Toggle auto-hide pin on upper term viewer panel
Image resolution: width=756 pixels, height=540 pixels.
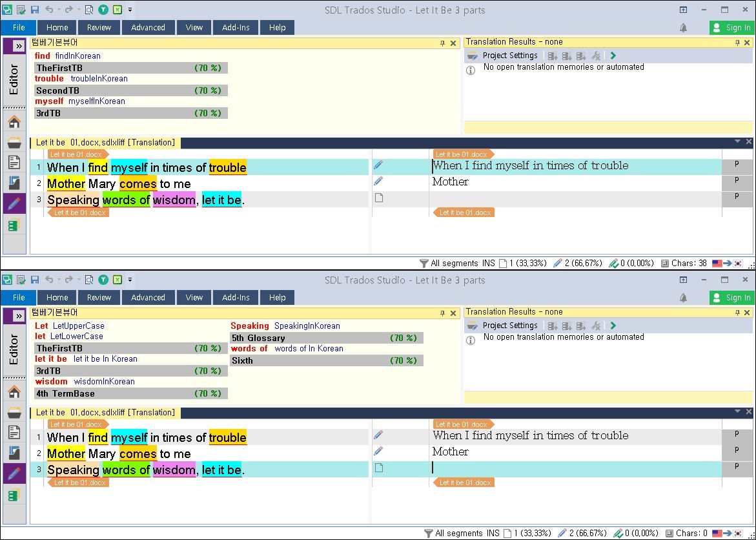point(443,43)
